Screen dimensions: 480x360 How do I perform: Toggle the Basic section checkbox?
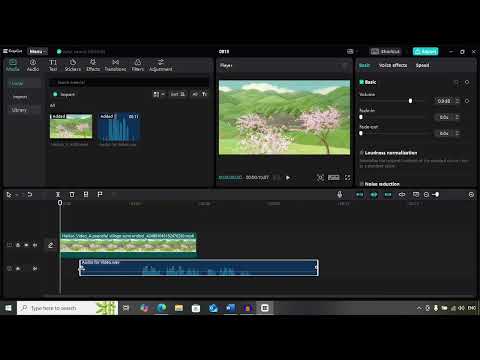tap(361, 82)
